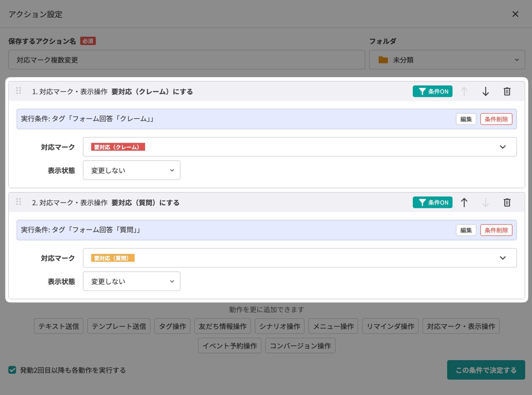Grab the drag handle of action 2
This screenshot has height=395, width=532.
(18, 202)
